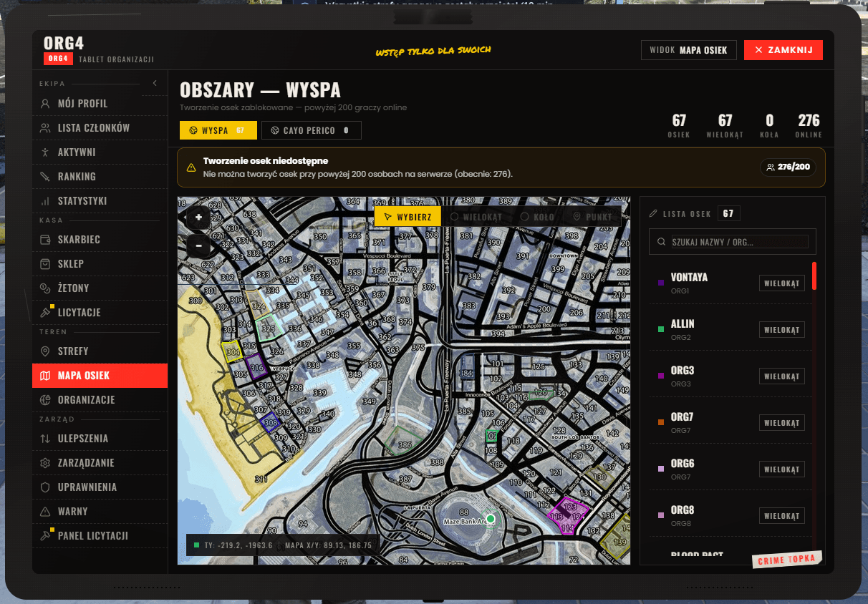Open Uprawnienia permissions page

(x=100, y=487)
